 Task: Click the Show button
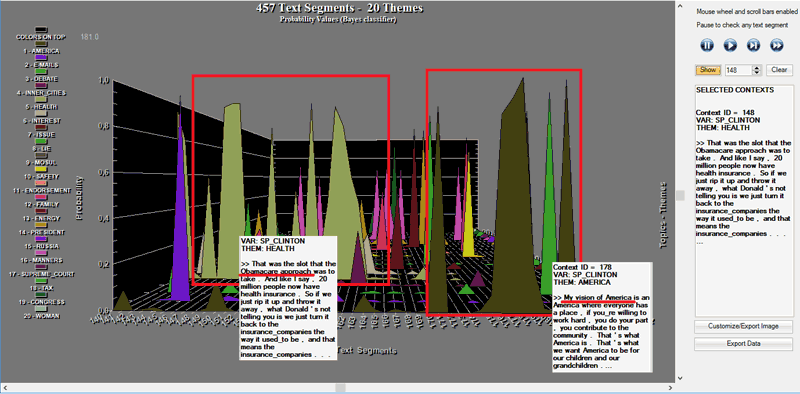coord(708,70)
